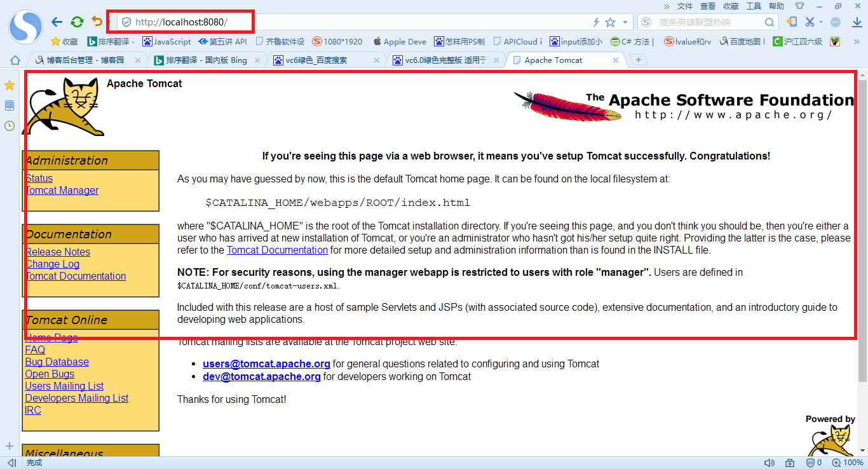Click the page vertical scrollbar thumb
868x469 pixels.
point(862,231)
